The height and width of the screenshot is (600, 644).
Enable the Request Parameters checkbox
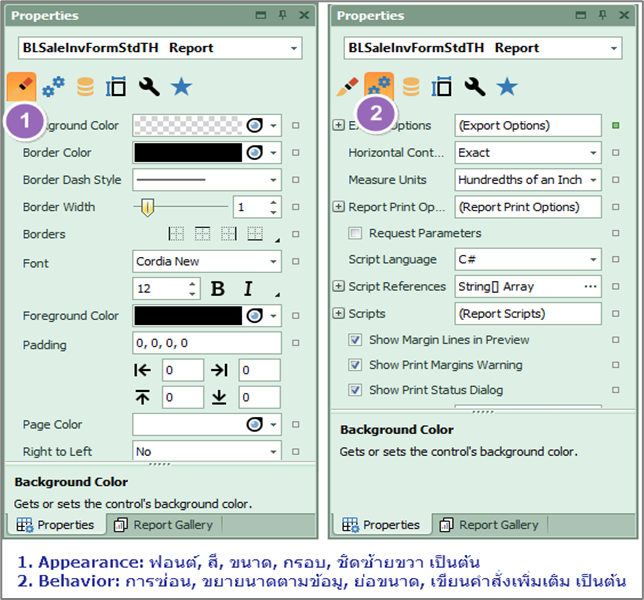tap(355, 233)
